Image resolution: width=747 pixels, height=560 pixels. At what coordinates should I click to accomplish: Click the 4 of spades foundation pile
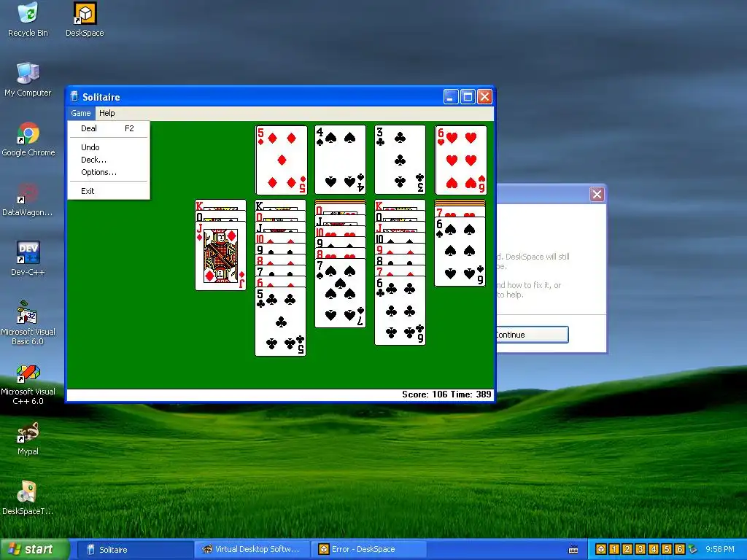tap(340, 160)
